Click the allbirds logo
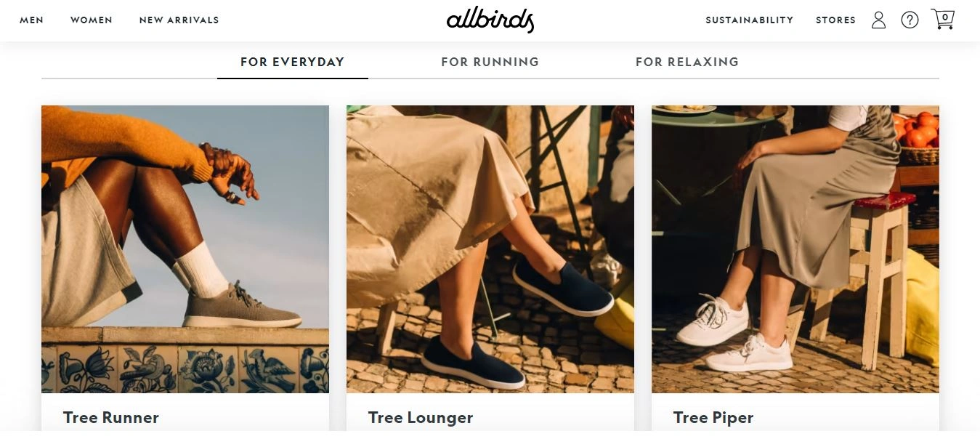The image size is (980, 447). pyautogui.click(x=490, y=20)
